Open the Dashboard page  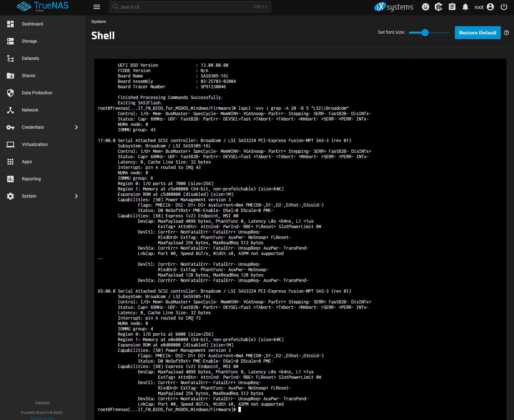click(x=32, y=24)
